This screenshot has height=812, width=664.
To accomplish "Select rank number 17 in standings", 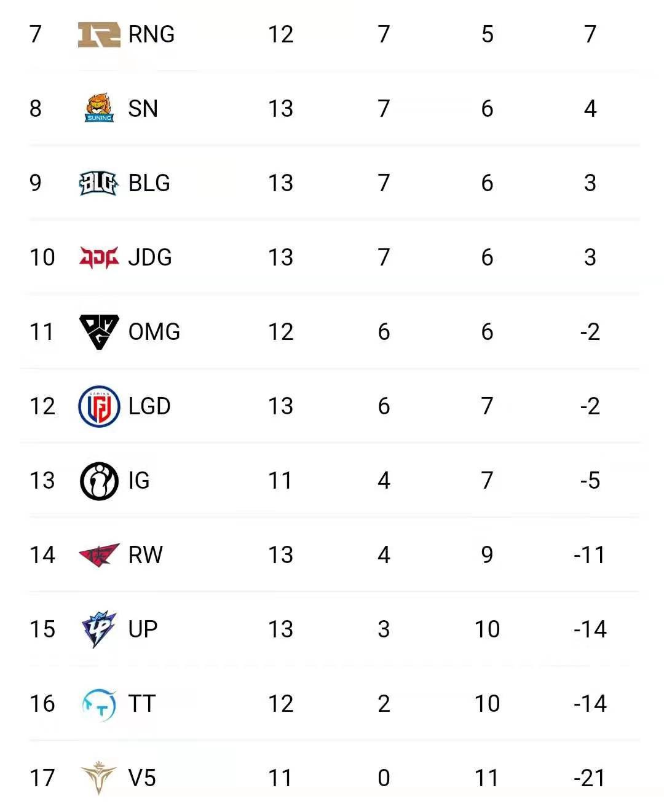I will pyautogui.click(x=42, y=778).
